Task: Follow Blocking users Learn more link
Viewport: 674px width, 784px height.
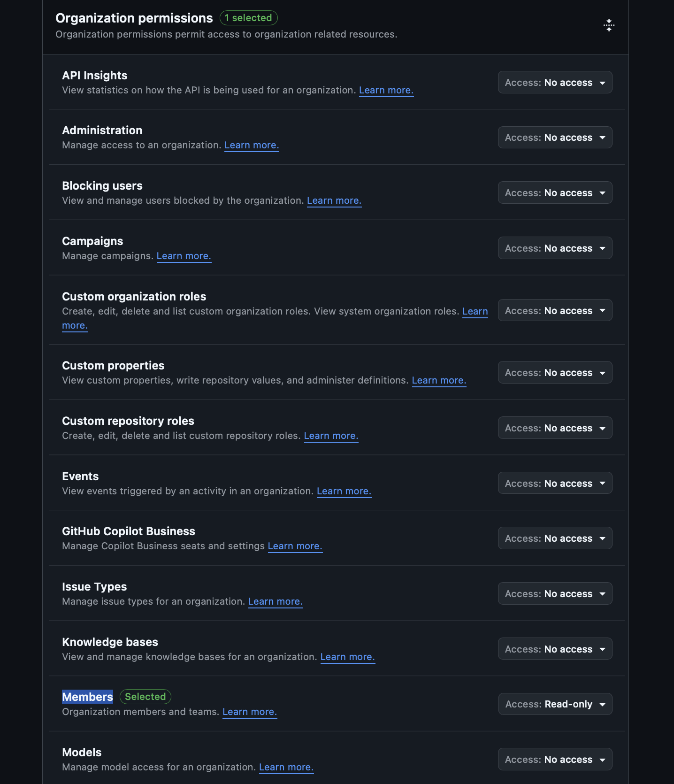Action: point(334,200)
